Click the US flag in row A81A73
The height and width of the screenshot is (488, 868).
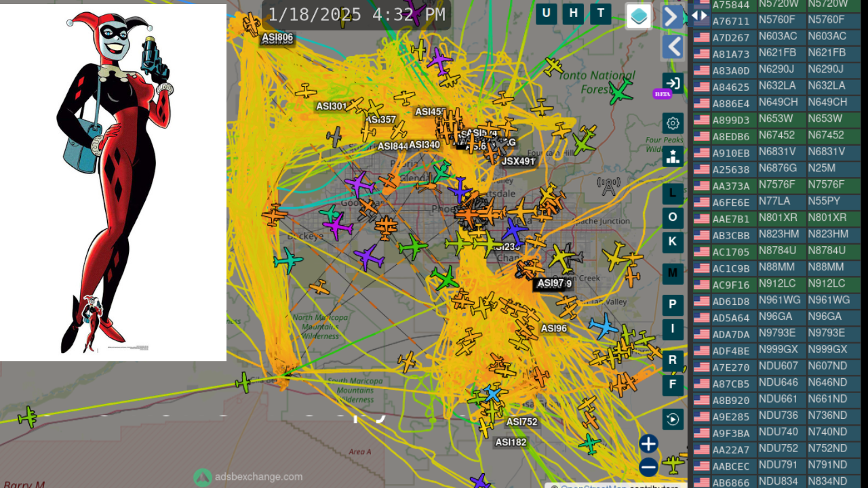click(x=701, y=54)
